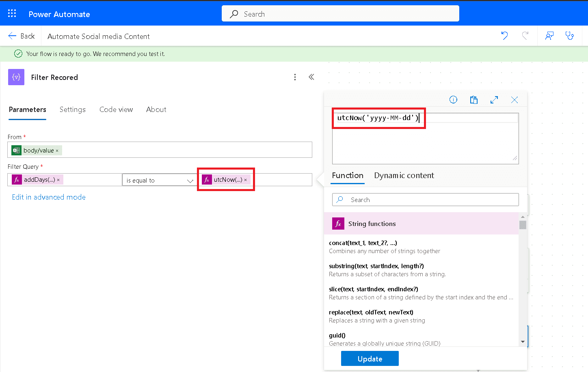Expand the expression editor to full size

pyautogui.click(x=494, y=100)
